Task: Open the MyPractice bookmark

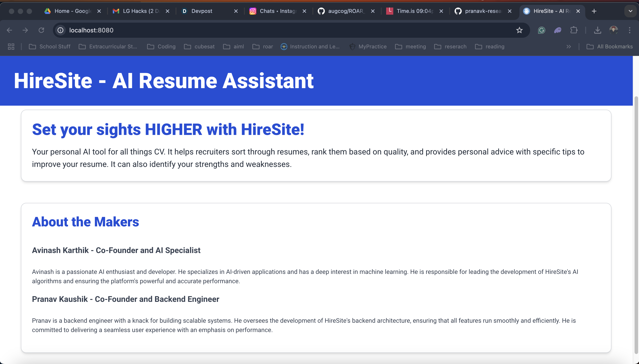Action: tap(368, 47)
